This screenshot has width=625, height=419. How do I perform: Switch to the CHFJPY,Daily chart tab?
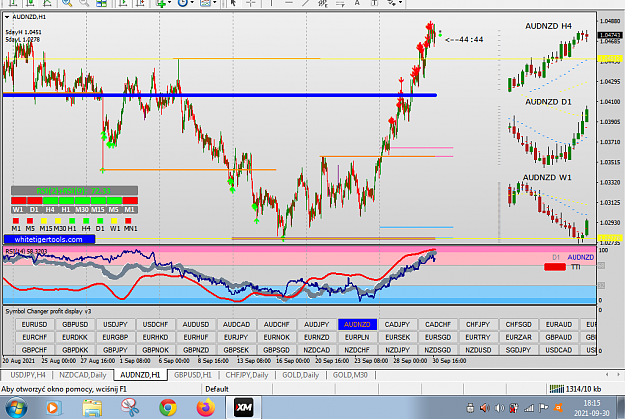click(247, 375)
